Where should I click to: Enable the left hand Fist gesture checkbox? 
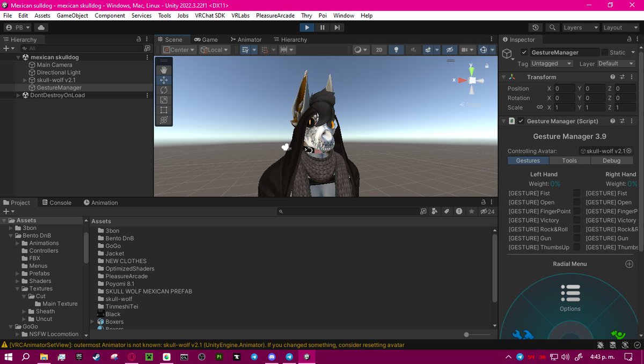point(576,193)
